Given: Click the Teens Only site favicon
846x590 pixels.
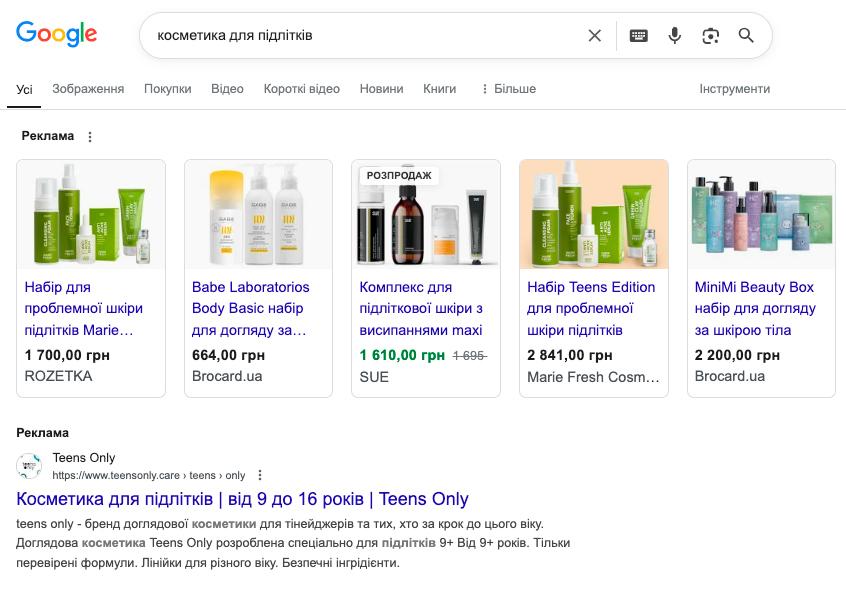Looking at the screenshot, I should click(29, 466).
